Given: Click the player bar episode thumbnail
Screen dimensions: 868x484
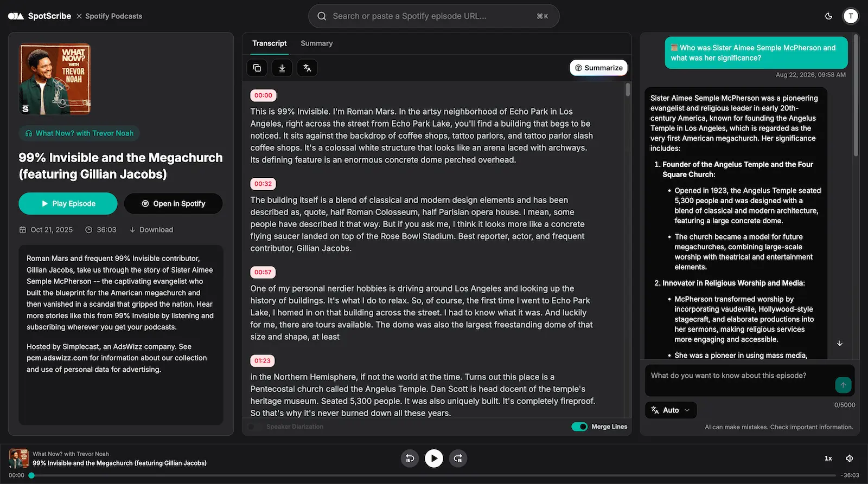Looking at the screenshot, I should point(18,459).
